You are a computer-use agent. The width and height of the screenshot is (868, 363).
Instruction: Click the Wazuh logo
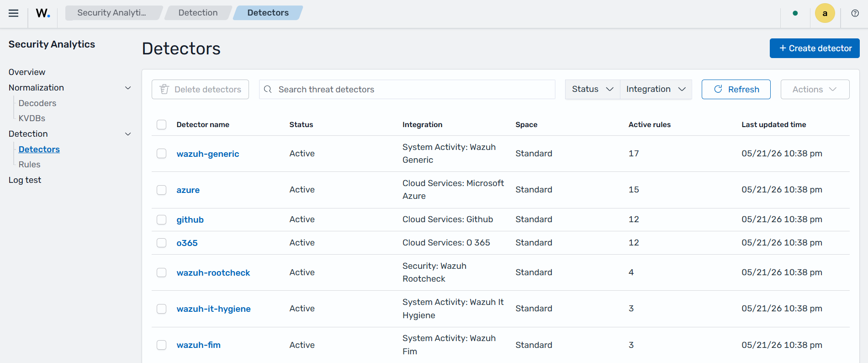[x=43, y=13]
